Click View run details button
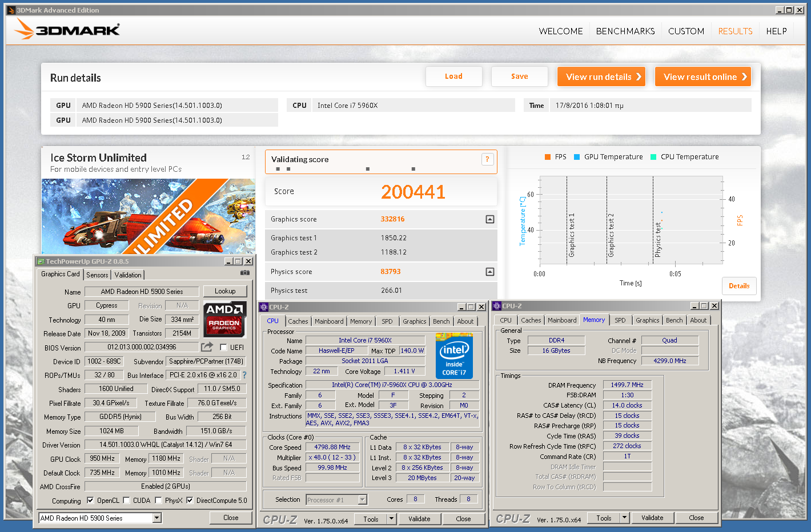 tap(601, 76)
